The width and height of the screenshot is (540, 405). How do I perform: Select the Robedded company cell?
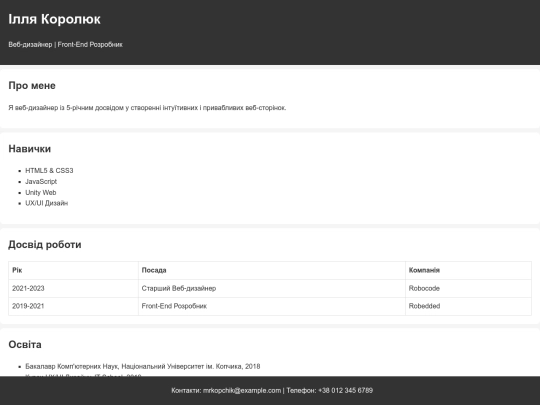[x=468, y=306]
